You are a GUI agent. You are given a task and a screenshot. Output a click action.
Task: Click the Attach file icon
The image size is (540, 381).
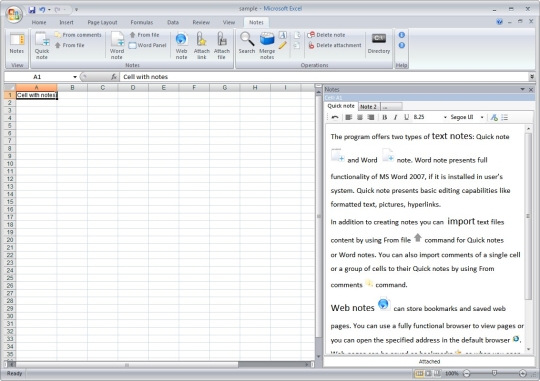pos(221,45)
